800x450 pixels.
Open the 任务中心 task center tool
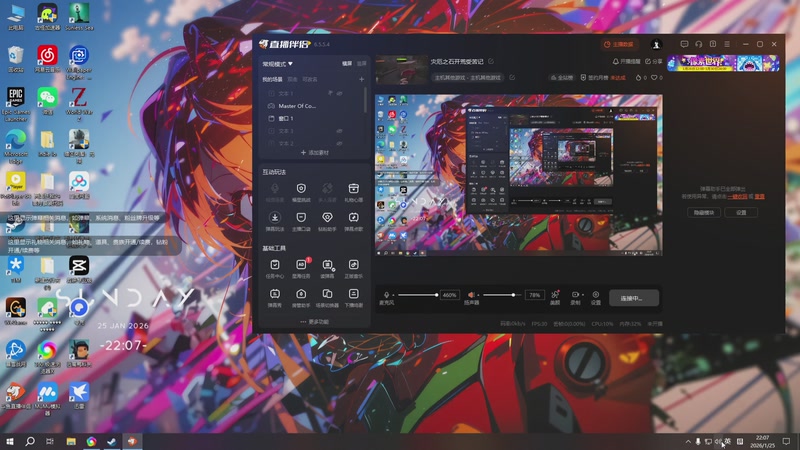[x=274, y=268]
